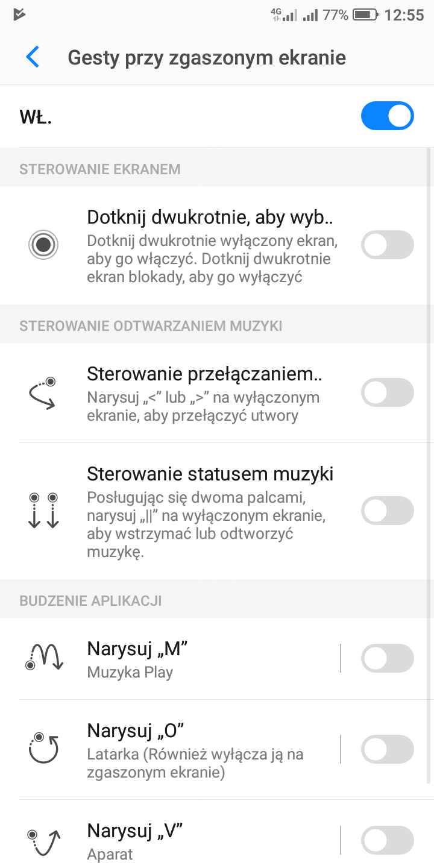Toggle on the Narysuj "O" flashlight gesture
This screenshot has height=868, width=434.
387,749
